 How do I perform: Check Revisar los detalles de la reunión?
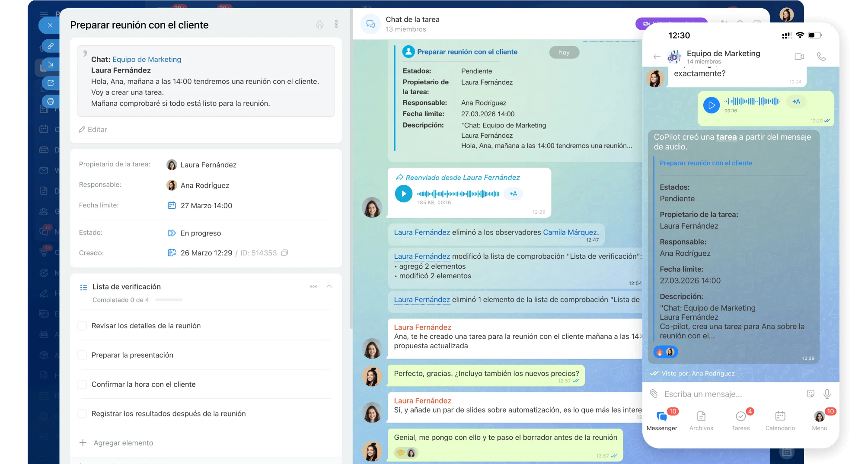click(x=82, y=326)
